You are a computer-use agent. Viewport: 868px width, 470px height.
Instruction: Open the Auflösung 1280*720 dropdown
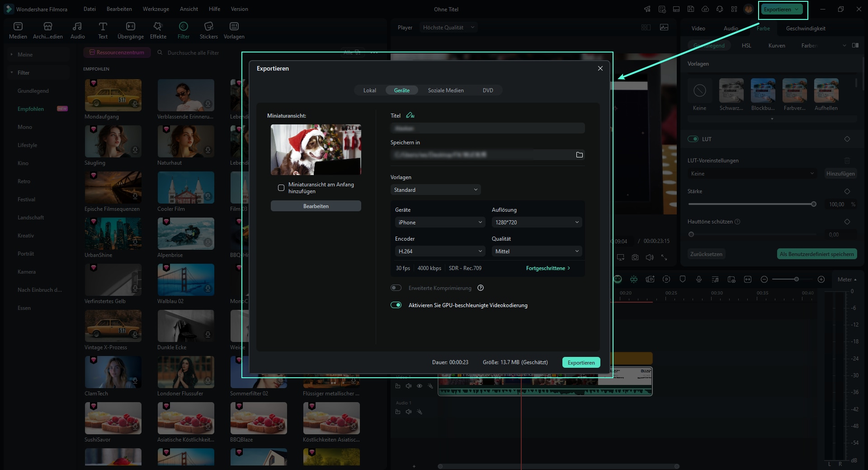coord(537,222)
